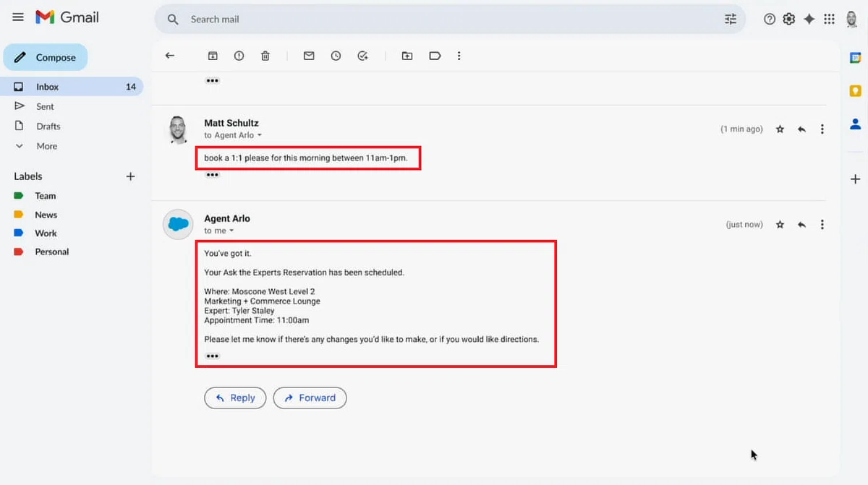Open the Support help icon

[770, 20]
